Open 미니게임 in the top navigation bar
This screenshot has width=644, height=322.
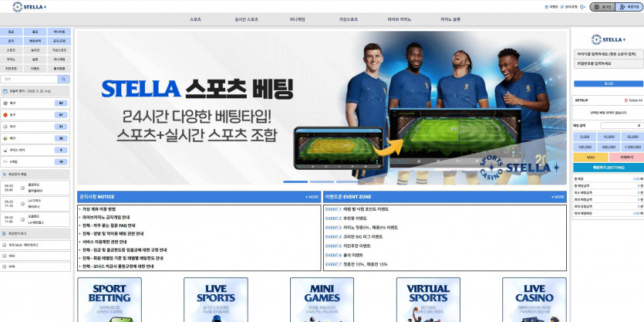(x=297, y=19)
